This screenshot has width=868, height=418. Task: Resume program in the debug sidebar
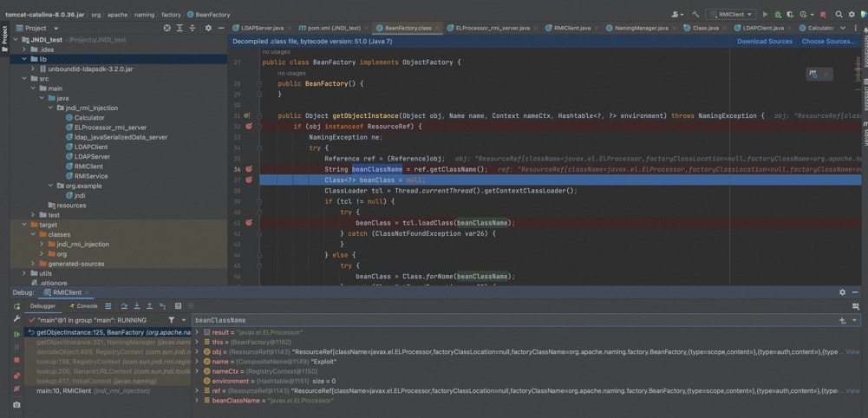[x=16, y=334]
